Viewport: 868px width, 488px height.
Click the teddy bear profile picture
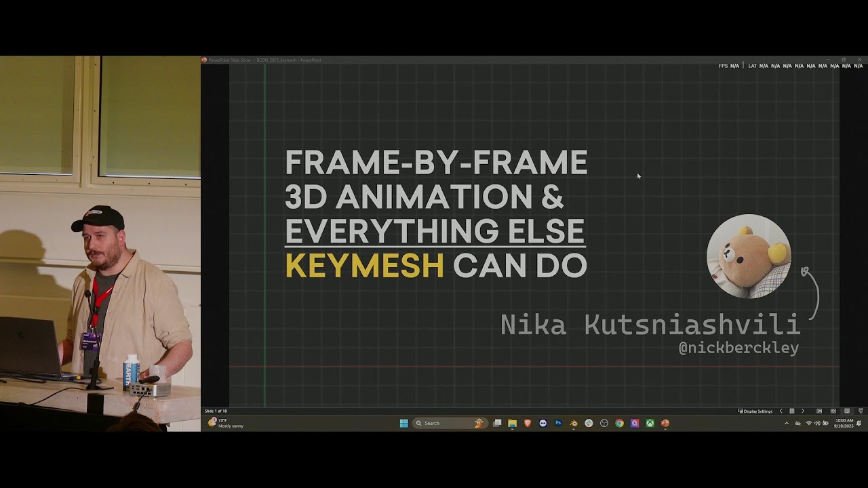[x=749, y=256]
